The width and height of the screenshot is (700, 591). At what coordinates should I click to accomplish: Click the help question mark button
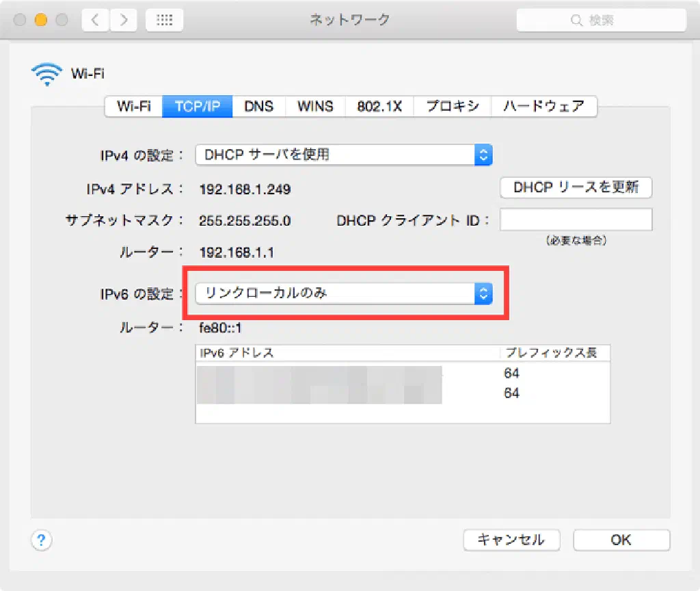(41, 540)
